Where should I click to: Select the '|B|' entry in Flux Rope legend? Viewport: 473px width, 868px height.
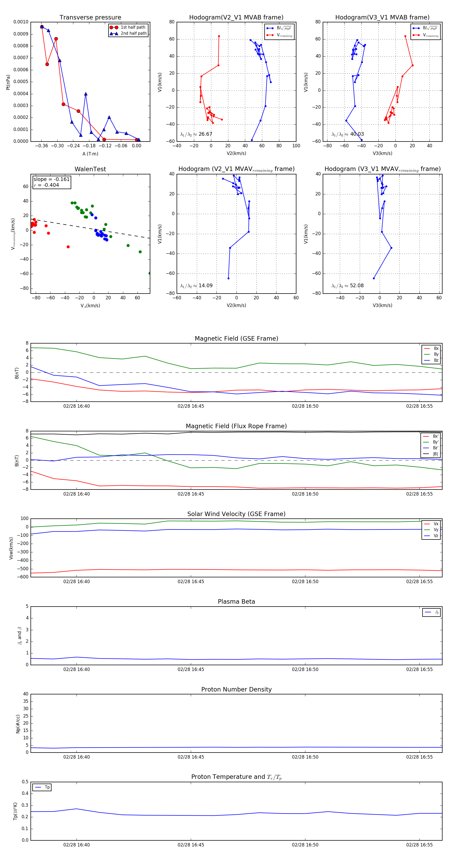431,454
